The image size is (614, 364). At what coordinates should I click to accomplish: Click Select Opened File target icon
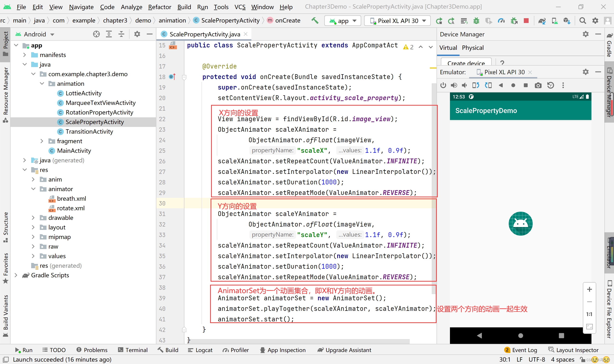[x=96, y=34]
